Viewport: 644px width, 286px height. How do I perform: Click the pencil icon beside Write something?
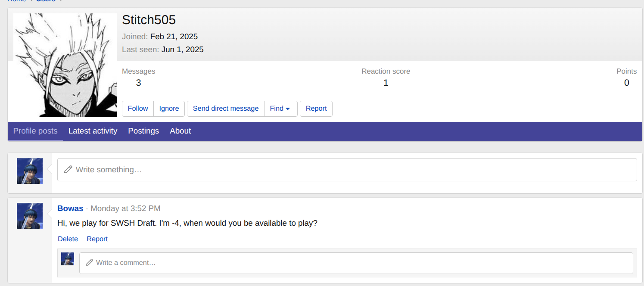click(68, 170)
